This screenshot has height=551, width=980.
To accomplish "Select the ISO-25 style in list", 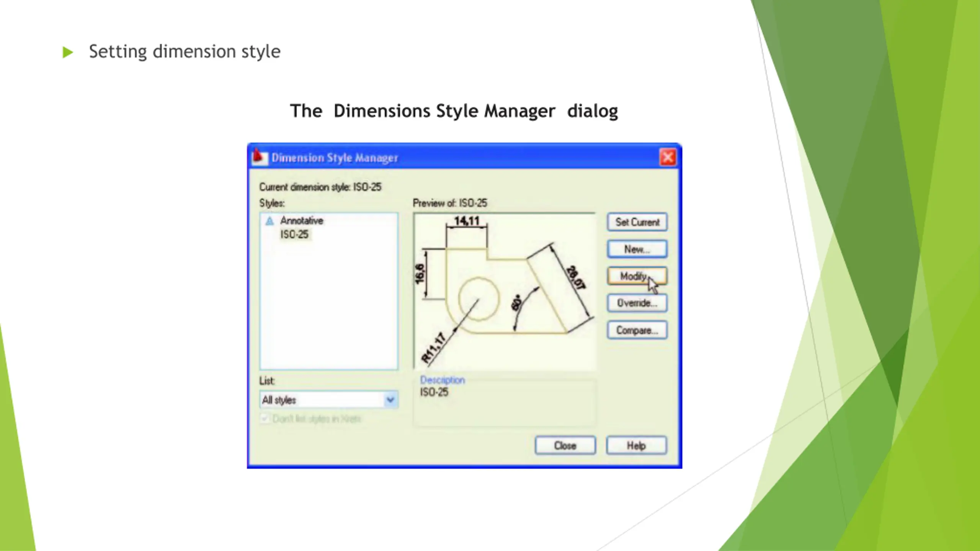I will pos(294,234).
